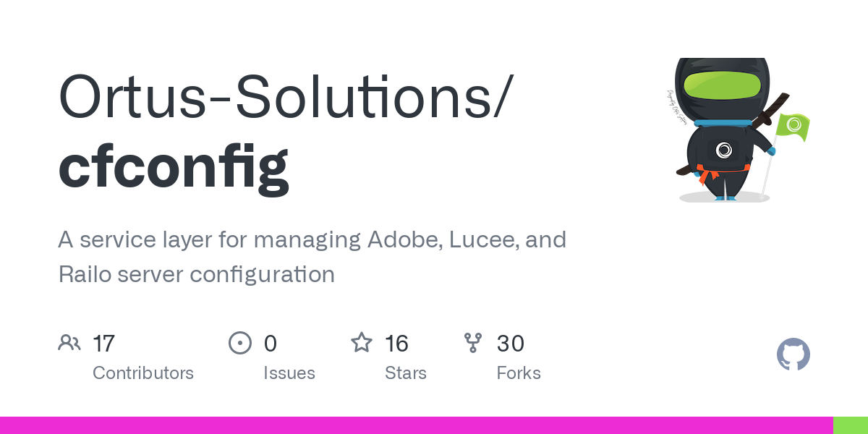Screen dimensions: 868x434
Task: Click the Forks label
Action: click(519, 373)
